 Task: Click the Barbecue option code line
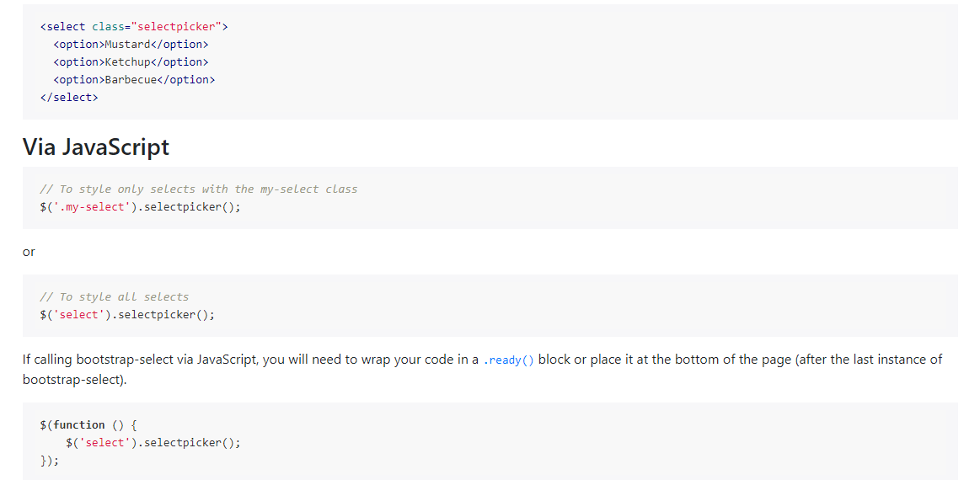(x=134, y=79)
